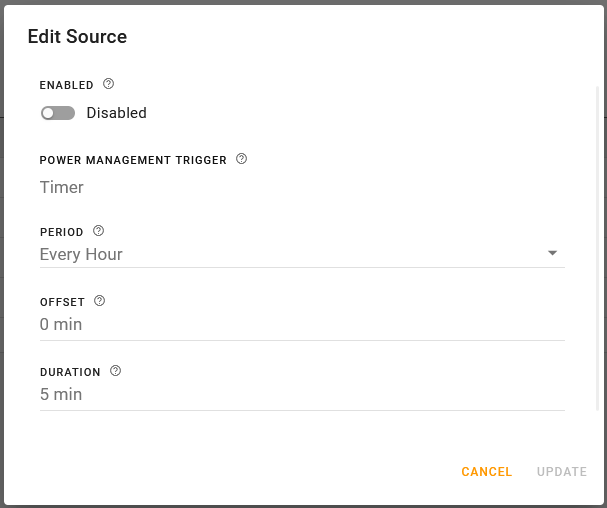Viewport: 607px width, 508px height.
Task: Open the Every Hour selection box
Action: coord(290,254)
